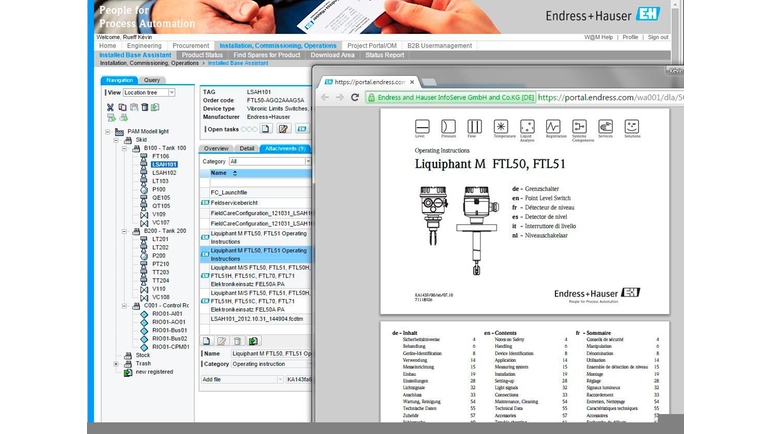771x434 pixels.
Task: Click the trash can delete icon in Navigation toolbar
Action: (145, 107)
